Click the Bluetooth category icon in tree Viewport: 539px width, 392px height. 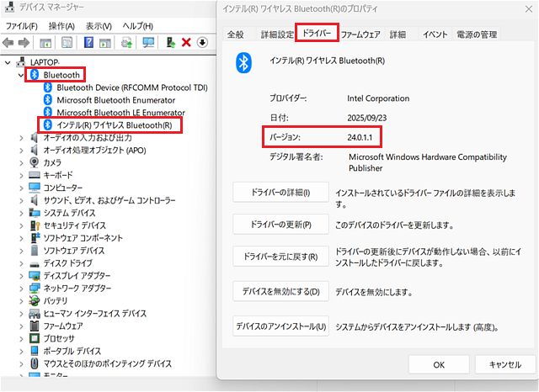coord(35,75)
